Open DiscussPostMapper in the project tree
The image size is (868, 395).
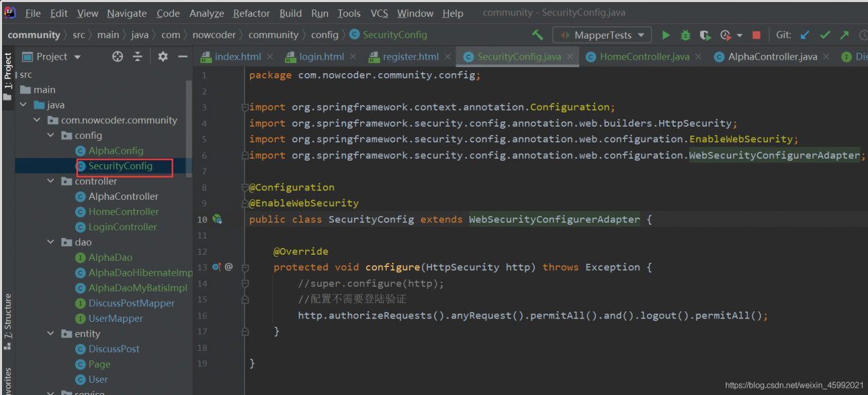click(x=131, y=304)
